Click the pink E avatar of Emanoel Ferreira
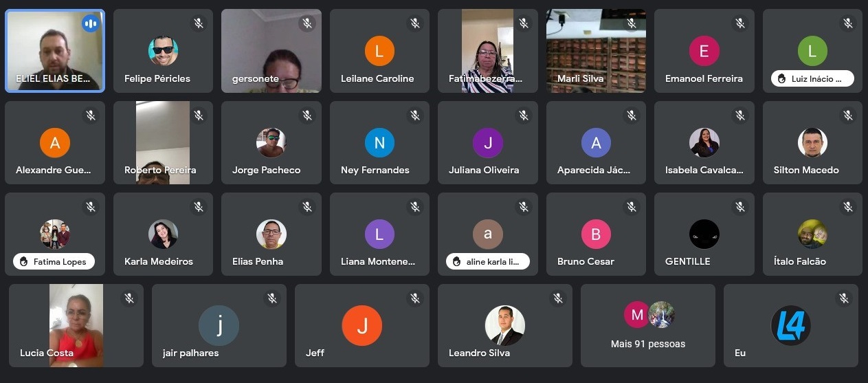Viewport: 868px width, 383px height. click(x=704, y=51)
